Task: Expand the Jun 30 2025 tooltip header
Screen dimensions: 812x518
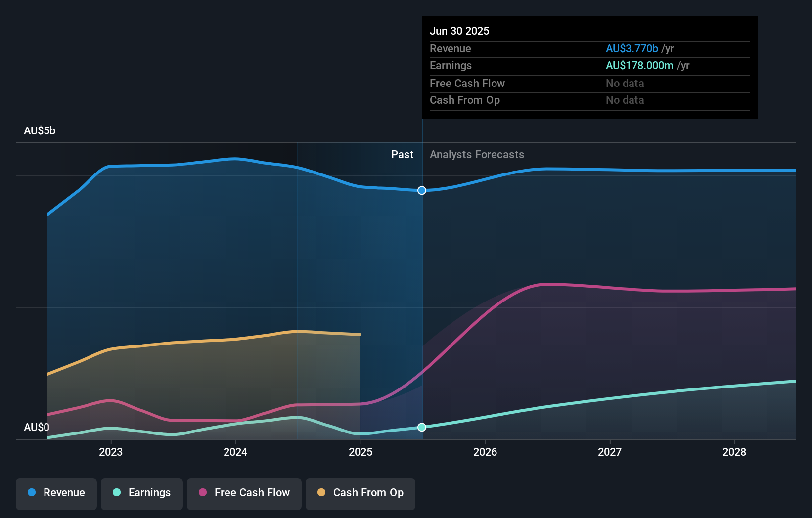Action: (459, 31)
